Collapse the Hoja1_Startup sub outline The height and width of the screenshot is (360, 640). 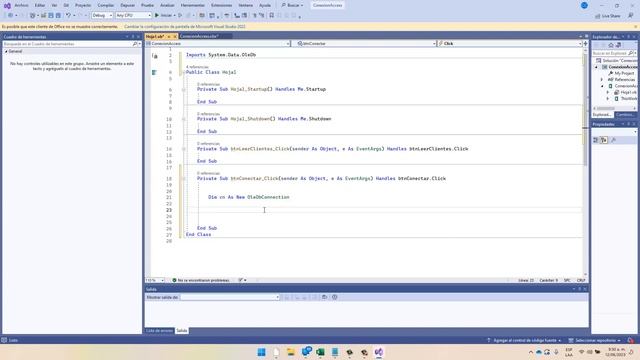[184, 89]
